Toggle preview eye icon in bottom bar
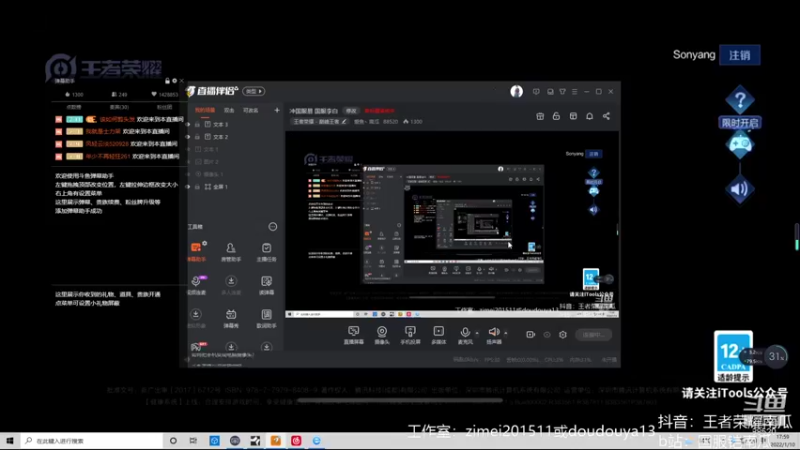800x450 pixels. (546, 335)
